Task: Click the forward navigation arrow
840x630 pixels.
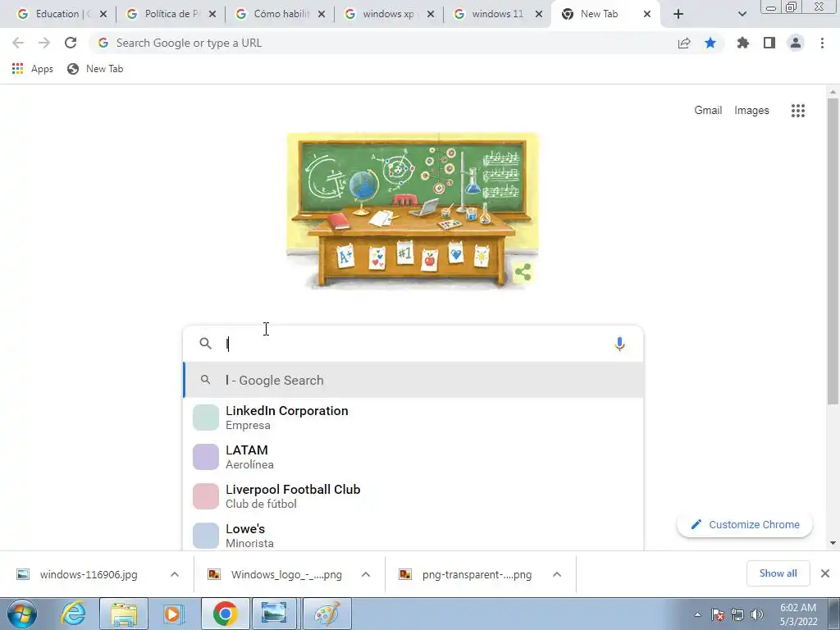Action: [44, 43]
